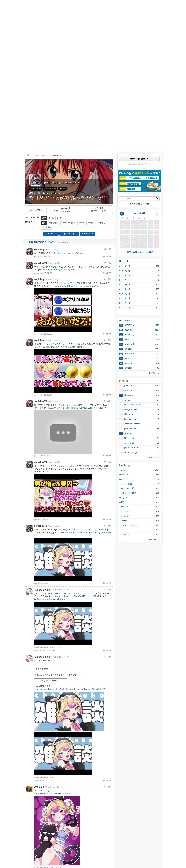
Task: Apply the RTを除く filter
Action: (x=92, y=223)
